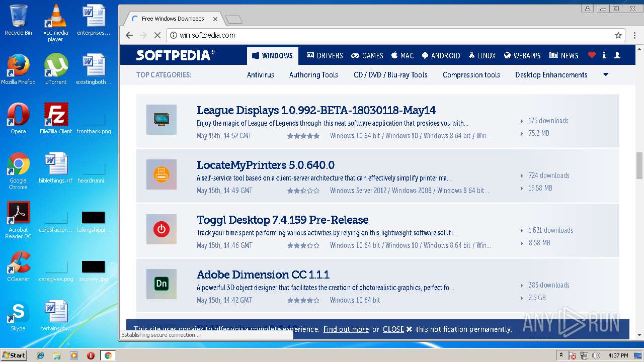
Task: Click the Toggl Desktop power icon
Action: click(162, 229)
